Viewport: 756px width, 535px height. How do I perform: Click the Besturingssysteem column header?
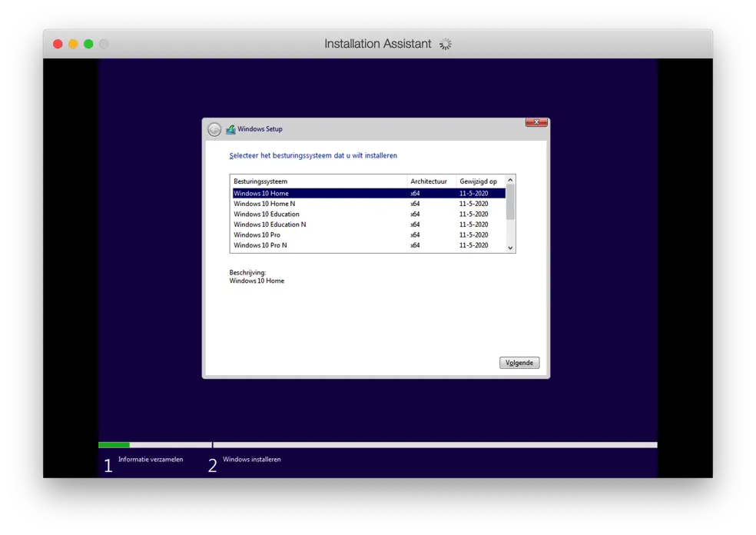point(319,181)
